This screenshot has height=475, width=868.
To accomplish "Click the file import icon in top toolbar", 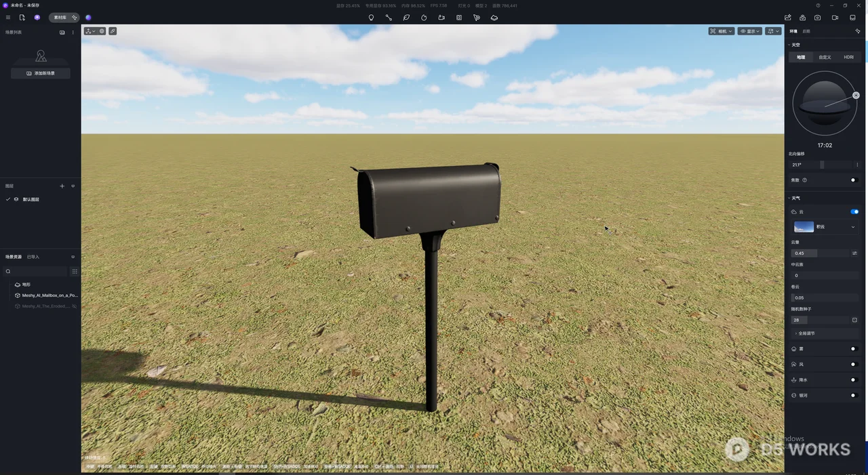I will tap(22, 18).
